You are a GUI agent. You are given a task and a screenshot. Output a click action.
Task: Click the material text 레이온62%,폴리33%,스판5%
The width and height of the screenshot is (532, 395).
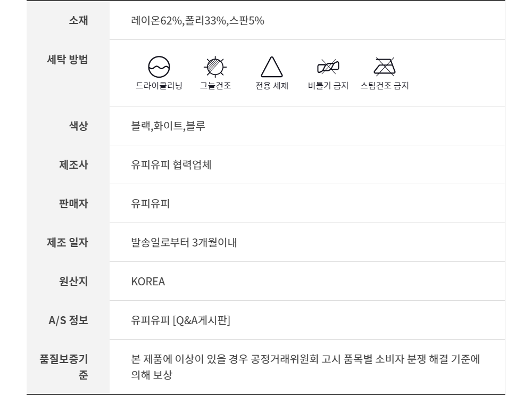(198, 21)
